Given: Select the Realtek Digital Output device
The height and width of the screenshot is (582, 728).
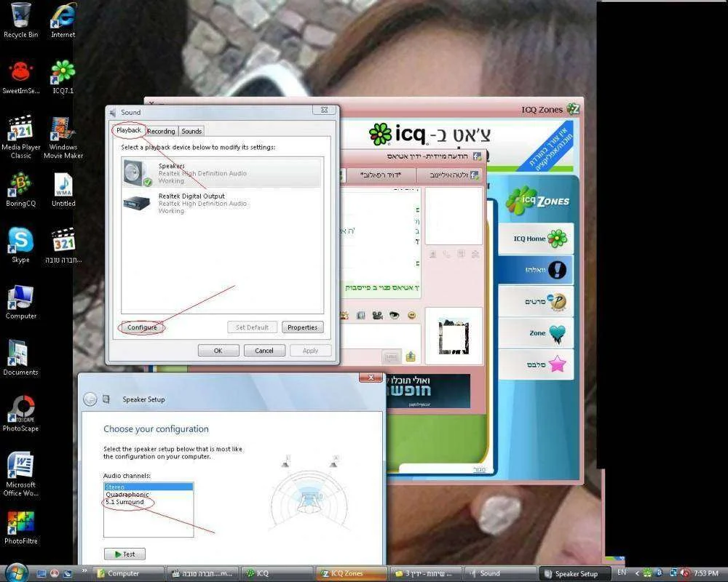Looking at the screenshot, I should coord(222,203).
